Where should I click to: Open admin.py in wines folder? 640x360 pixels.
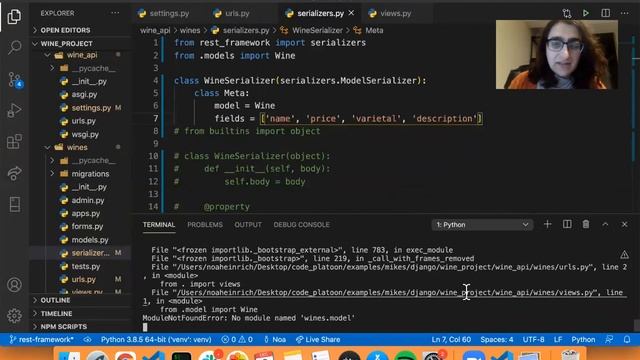pyautogui.click(x=88, y=200)
